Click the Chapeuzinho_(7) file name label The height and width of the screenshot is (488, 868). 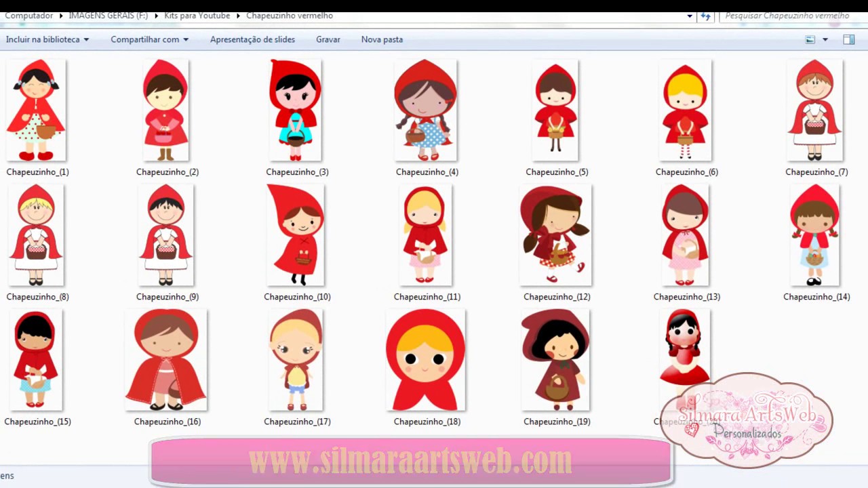pos(816,172)
